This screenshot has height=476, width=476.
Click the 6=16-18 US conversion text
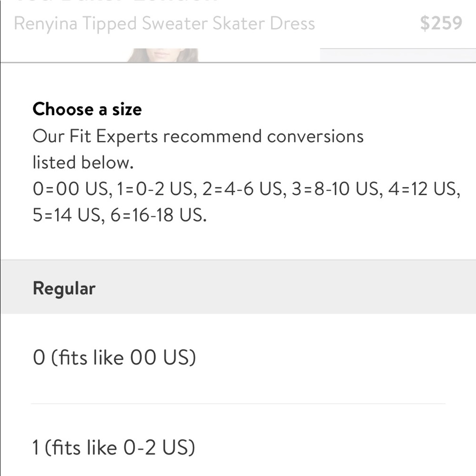point(159,215)
